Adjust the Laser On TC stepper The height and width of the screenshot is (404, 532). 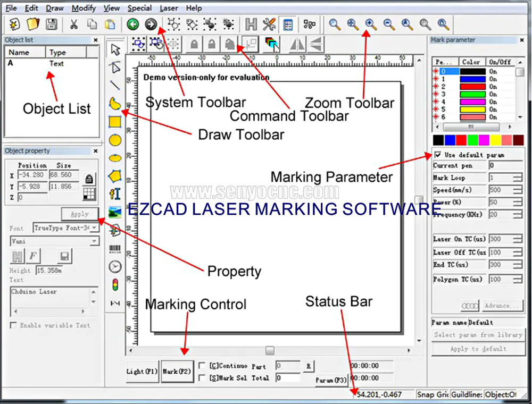518,239
